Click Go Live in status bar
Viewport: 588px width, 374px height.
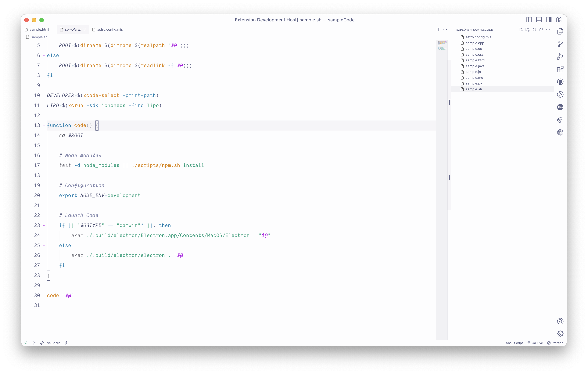[535, 343]
